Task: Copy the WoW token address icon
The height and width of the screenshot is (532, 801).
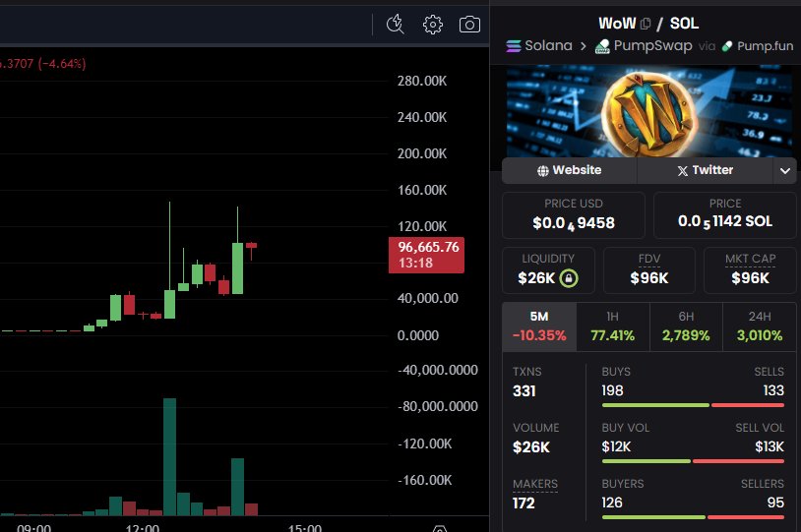Action: (x=646, y=24)
